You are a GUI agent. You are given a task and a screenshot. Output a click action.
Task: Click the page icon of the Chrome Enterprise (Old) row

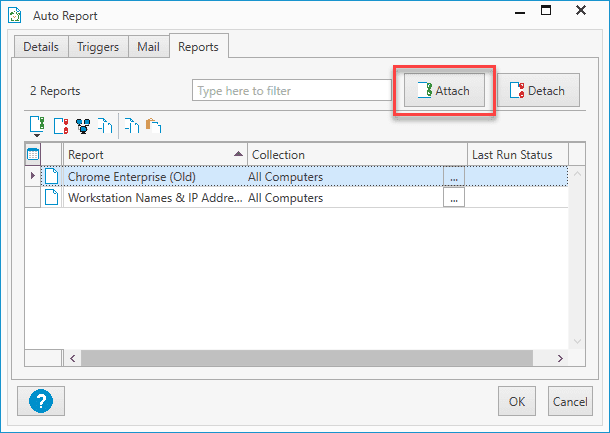[x=52, y=176]
